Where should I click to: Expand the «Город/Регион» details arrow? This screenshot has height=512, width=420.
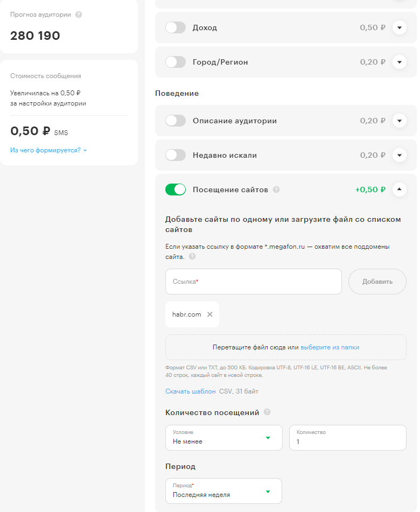point(400,62)
